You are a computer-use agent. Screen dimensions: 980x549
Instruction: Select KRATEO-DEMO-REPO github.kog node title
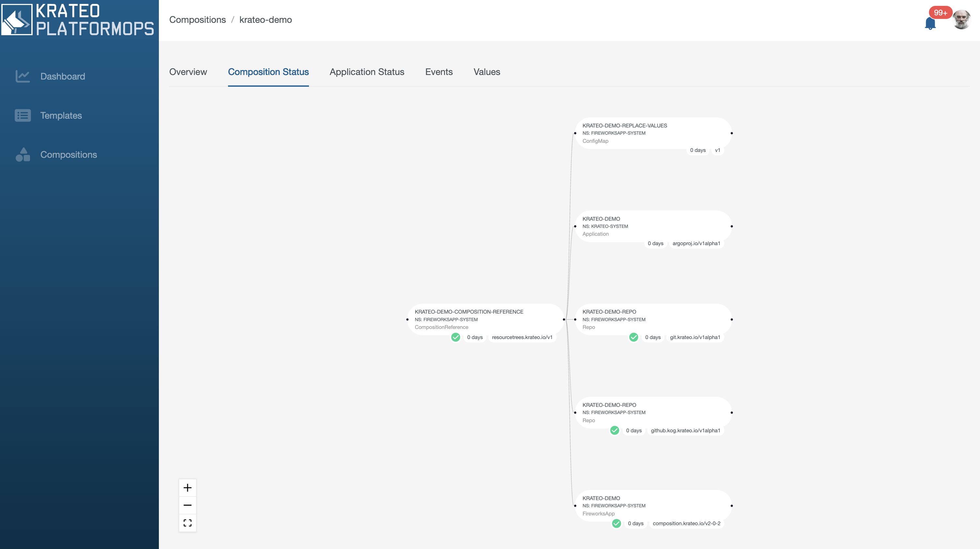[609, 405]
